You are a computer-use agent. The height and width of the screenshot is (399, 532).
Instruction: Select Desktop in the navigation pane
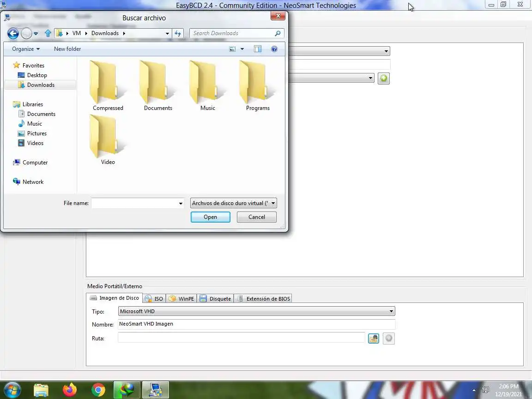(x=37, y=75)
